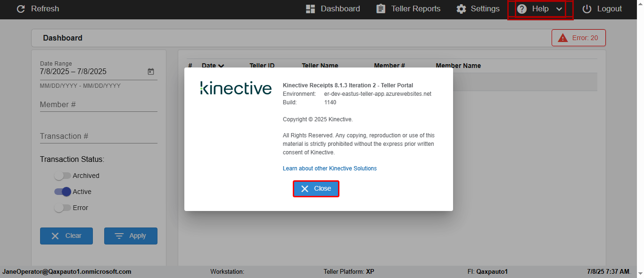Click the Dashboard grid icon

pyautogui.click(x=310, y=9)
